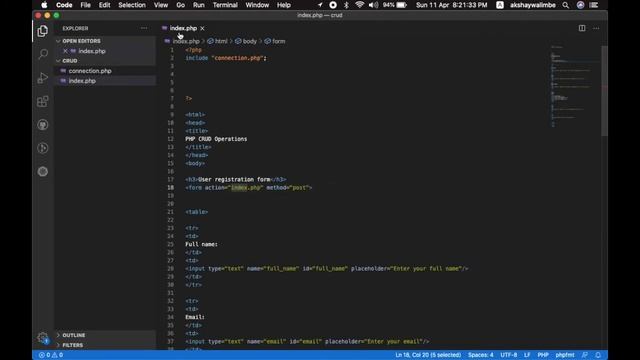Click the body breadcrumb segment
The height and width of the screenshot is (360, 640).
[x=249, y=41]
